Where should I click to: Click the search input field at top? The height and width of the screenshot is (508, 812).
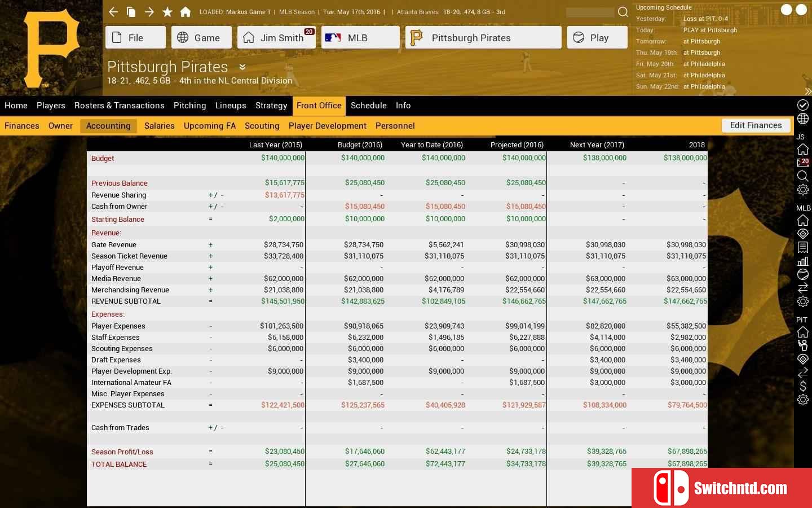pyautogui.click(x=590, y=12)
